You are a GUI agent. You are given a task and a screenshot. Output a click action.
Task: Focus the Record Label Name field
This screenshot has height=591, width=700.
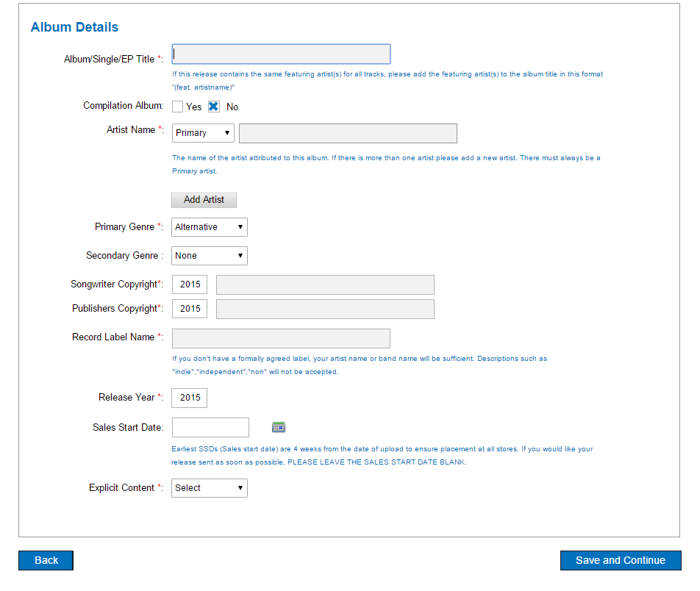pos(281,338)
